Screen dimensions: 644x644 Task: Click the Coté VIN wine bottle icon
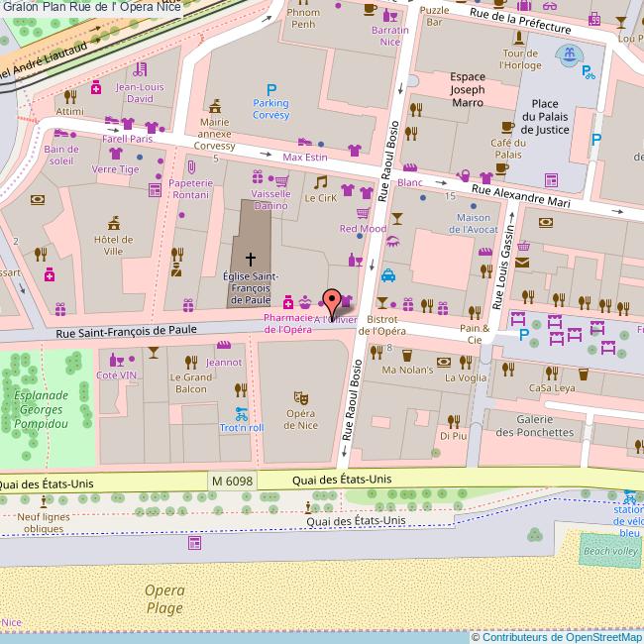pos(117,360)
